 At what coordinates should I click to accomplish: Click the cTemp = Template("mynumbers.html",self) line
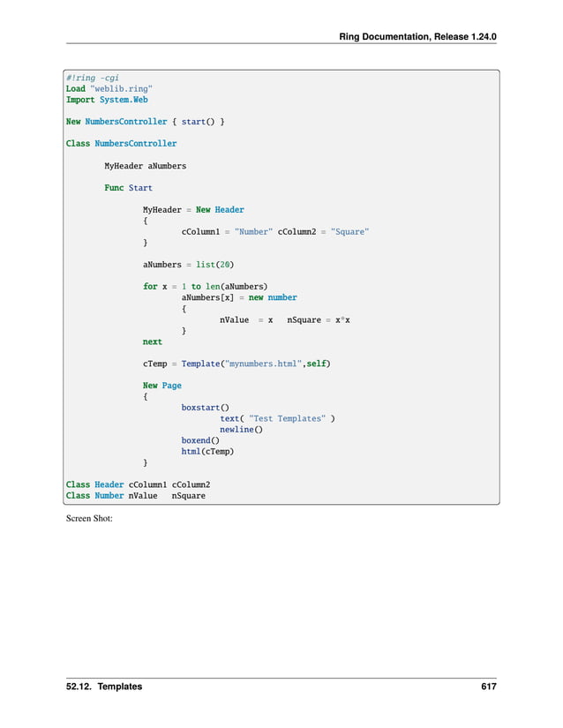[236, 364]
